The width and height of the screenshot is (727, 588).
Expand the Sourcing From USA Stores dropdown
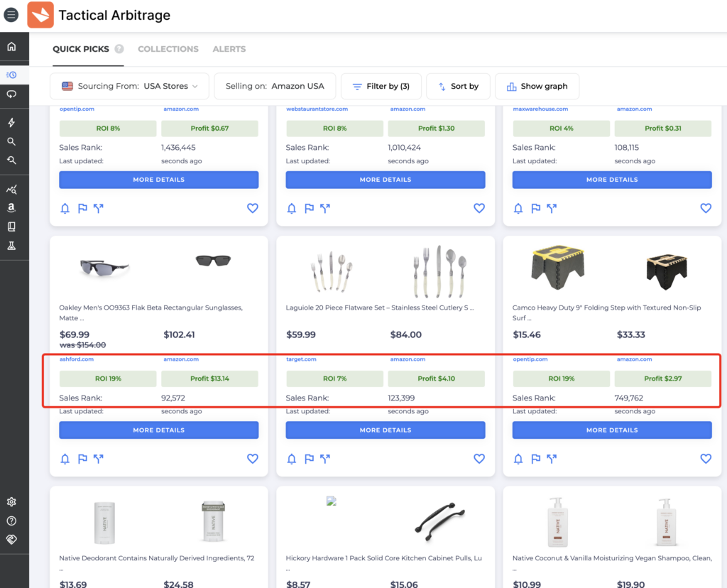click(x=129, y=86)
